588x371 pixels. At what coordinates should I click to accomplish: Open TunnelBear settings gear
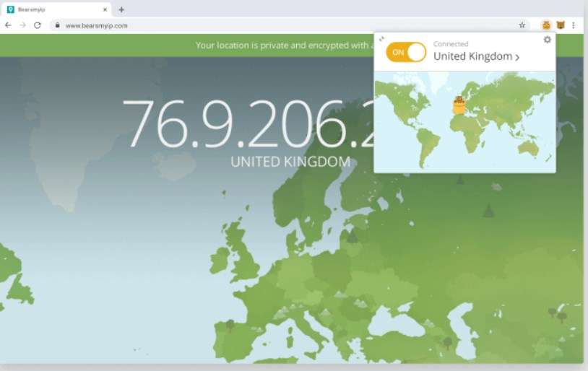click(x=548, y=40)
